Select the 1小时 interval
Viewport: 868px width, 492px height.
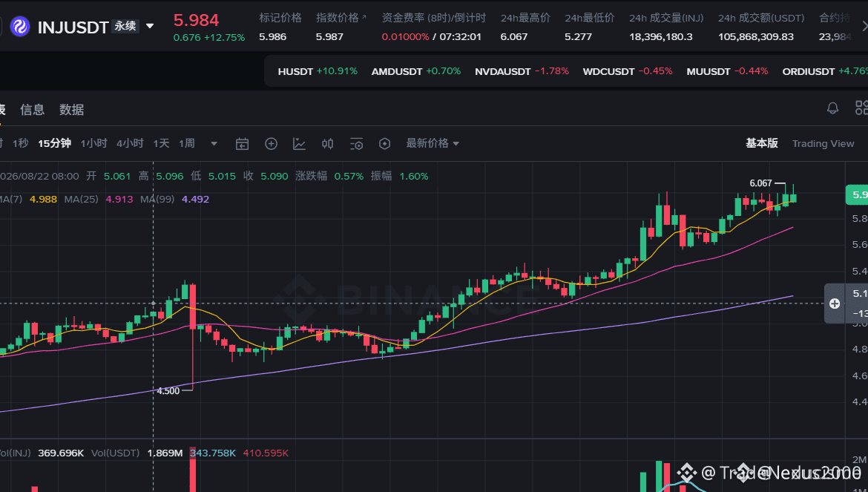[93, 143]
